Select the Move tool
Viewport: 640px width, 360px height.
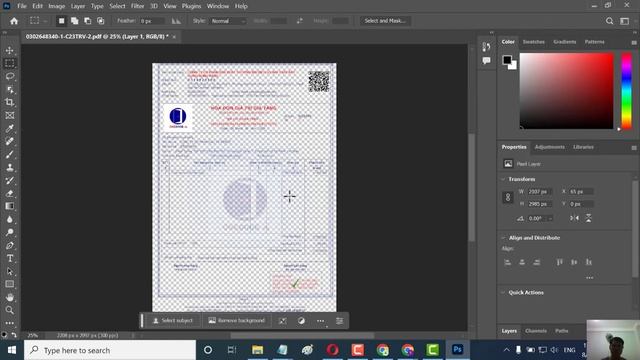tap(10, 50)
